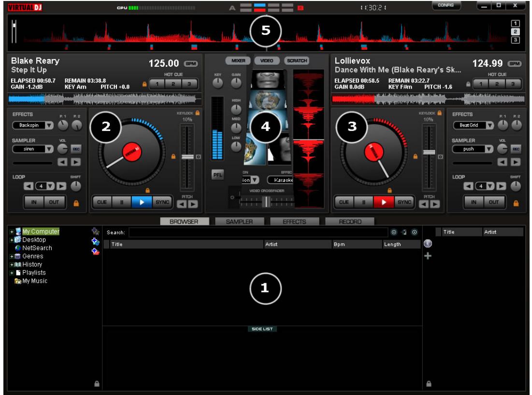Screen dimensions: 532x395
Task: Click the video crossfader handle
Action: [266, 202]
